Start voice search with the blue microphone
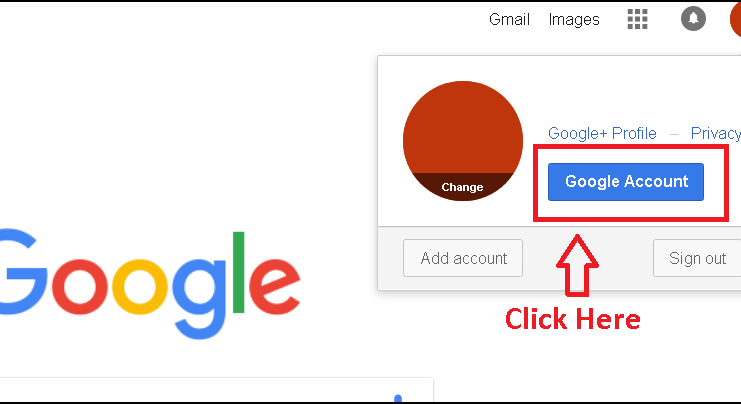 pyautogui.click(x=398, y=398)
